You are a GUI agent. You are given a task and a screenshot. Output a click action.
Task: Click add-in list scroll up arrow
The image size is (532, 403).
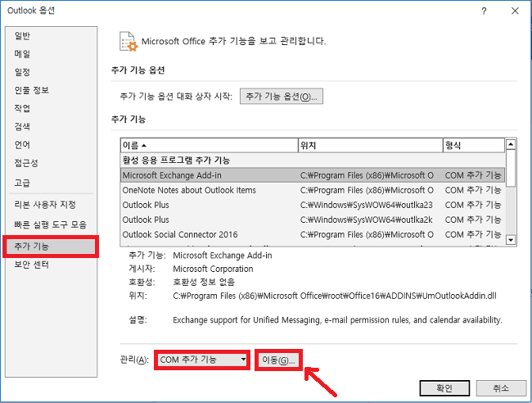click(x=511, y=145)
